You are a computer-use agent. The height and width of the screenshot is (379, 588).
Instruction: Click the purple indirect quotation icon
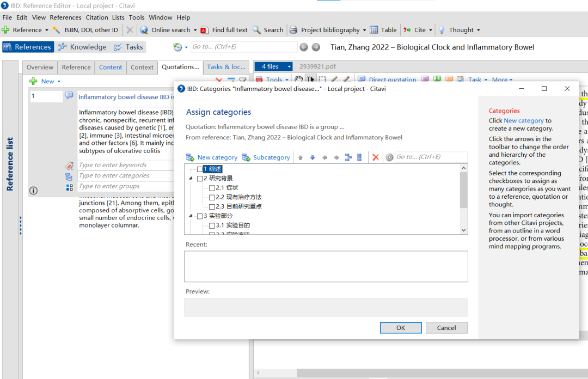pos(425,79)
